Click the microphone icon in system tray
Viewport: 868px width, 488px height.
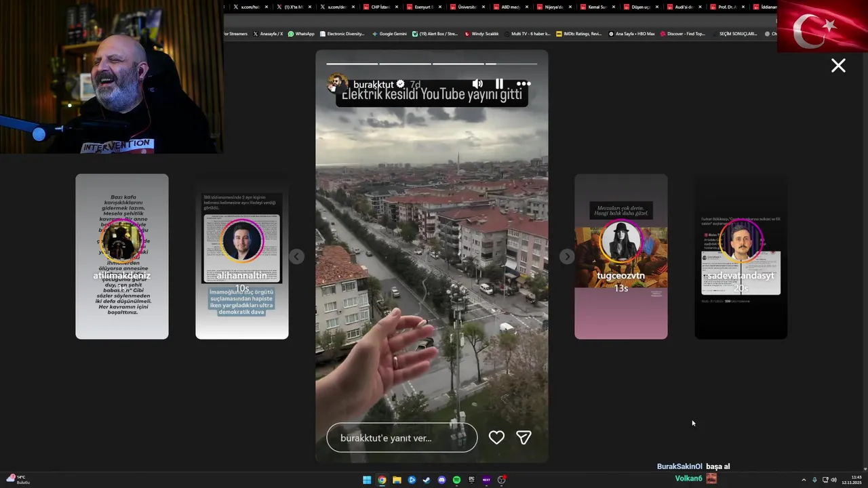point(814,480)
